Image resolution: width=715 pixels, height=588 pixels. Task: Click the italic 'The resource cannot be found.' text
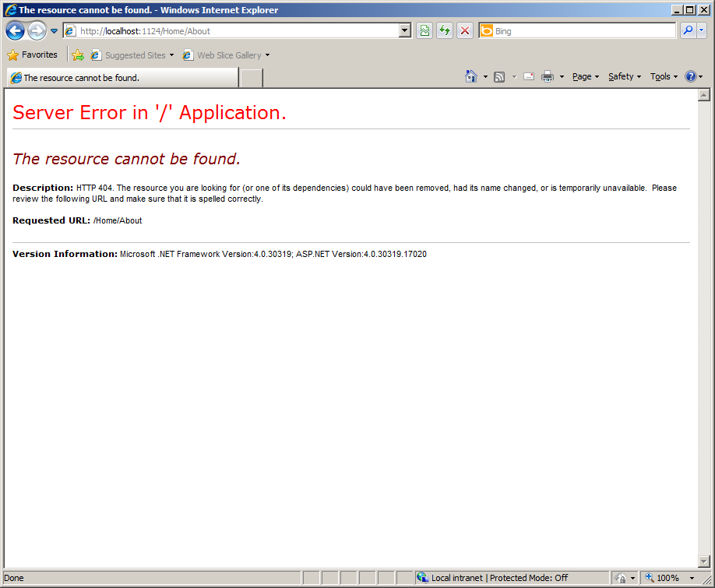pos(126,159)
